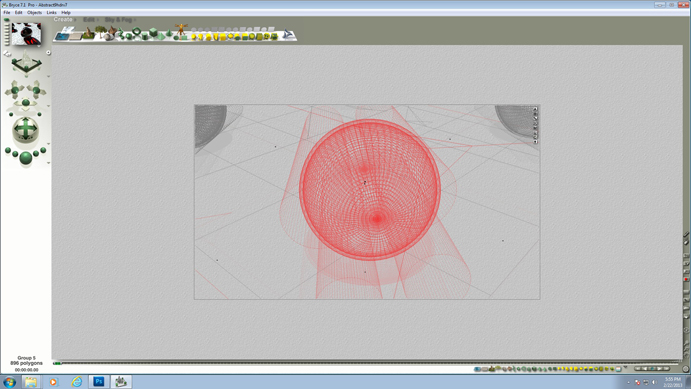Image resolution: width=691 pixels, height=389 pixels.
Task: Select water planes in selection palette
Action: (478, 369)
